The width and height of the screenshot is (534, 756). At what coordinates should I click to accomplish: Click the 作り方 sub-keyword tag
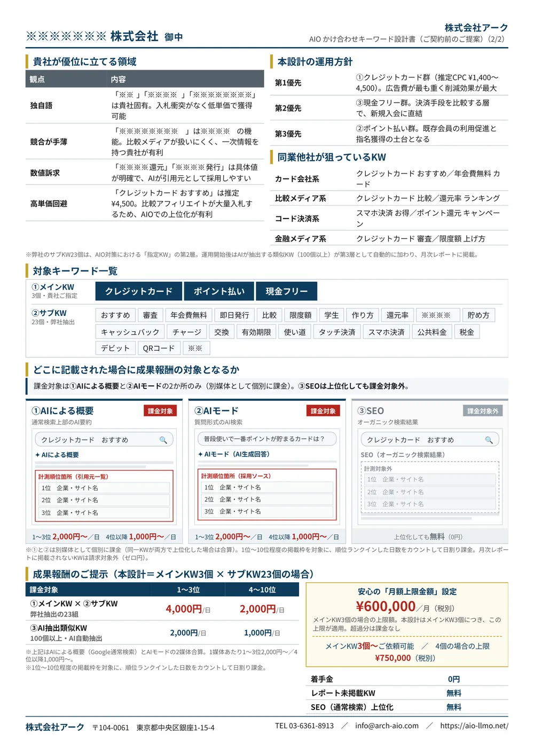(363, 315)
